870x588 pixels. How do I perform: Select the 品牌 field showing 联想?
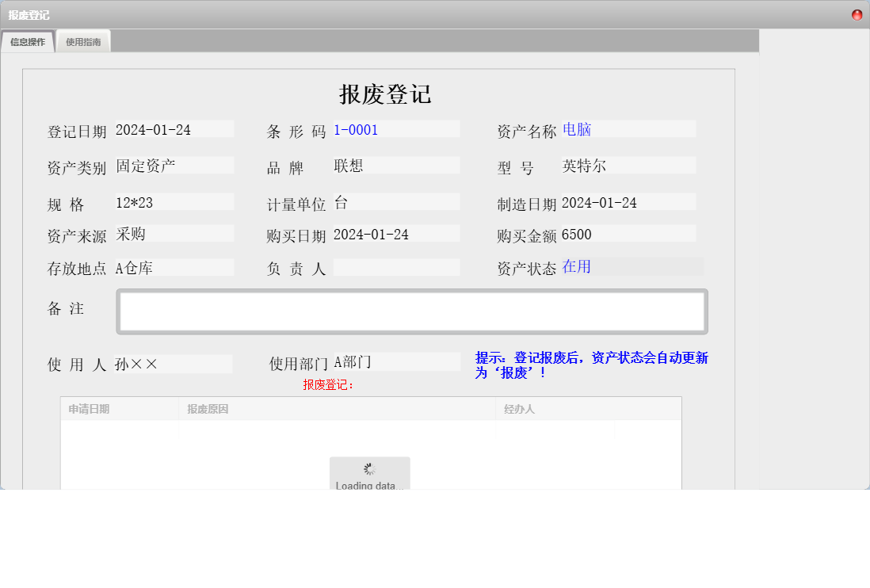(x=396, y=165)
